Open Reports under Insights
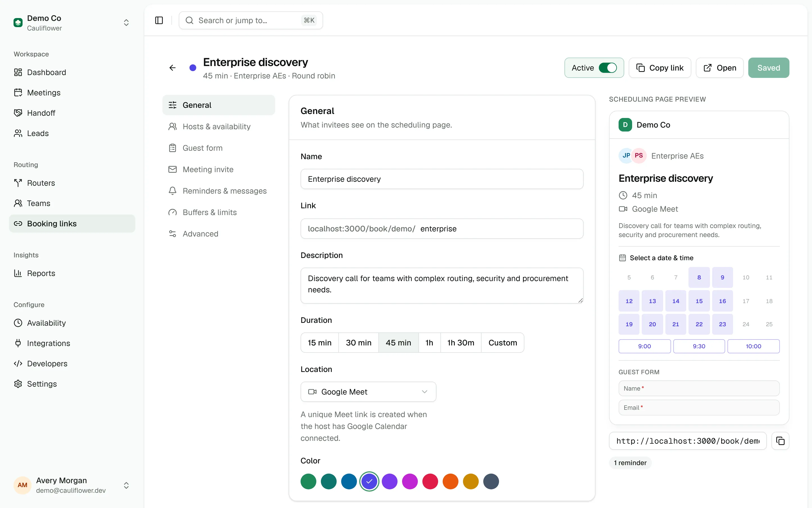Image resolution: width=812 pixels, height=508 pixels. [x=72, y=273]
